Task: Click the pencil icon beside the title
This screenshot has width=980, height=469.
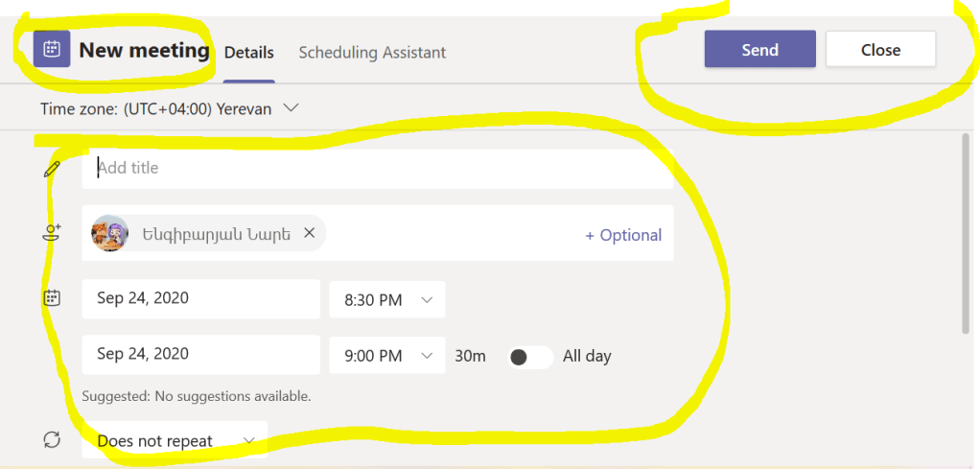Action: (x=52, y=169)
